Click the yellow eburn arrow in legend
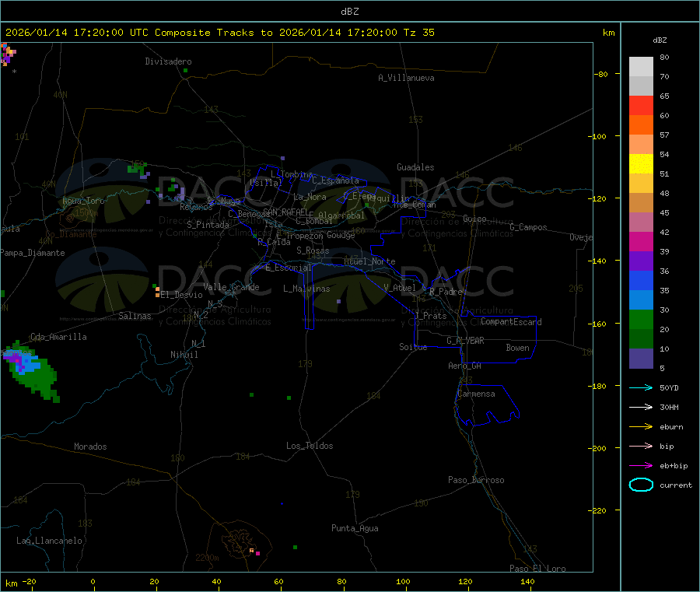Screen dimensions: 700x592 (x=641, y=427)
